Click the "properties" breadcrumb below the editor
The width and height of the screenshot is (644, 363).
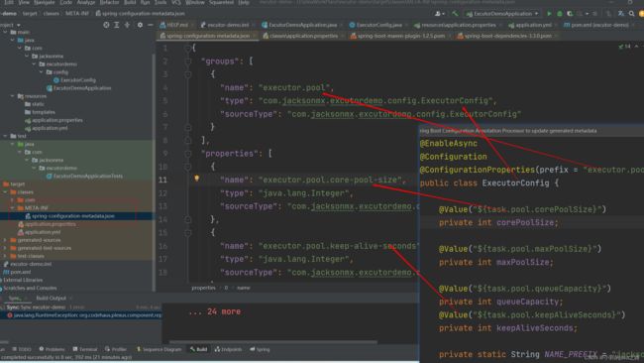203,288
